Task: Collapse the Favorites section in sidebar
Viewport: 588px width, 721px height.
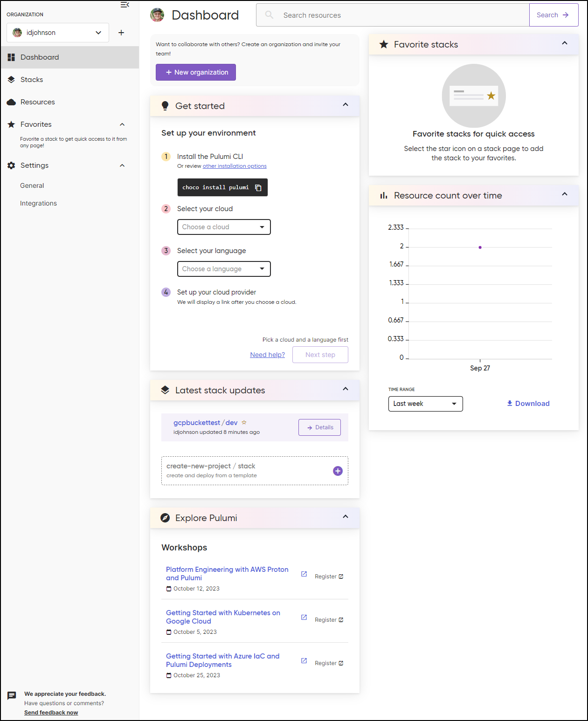Action: pos(122,124)
